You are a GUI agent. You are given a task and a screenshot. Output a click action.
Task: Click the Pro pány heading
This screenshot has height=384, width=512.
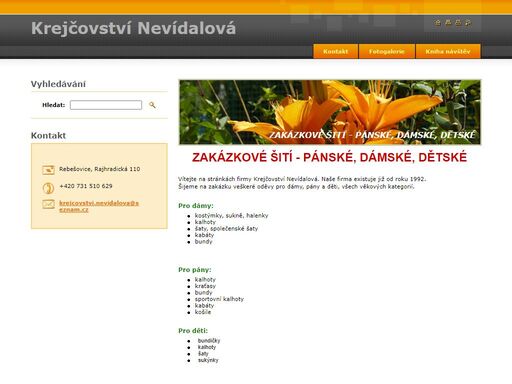click(195, 270)
